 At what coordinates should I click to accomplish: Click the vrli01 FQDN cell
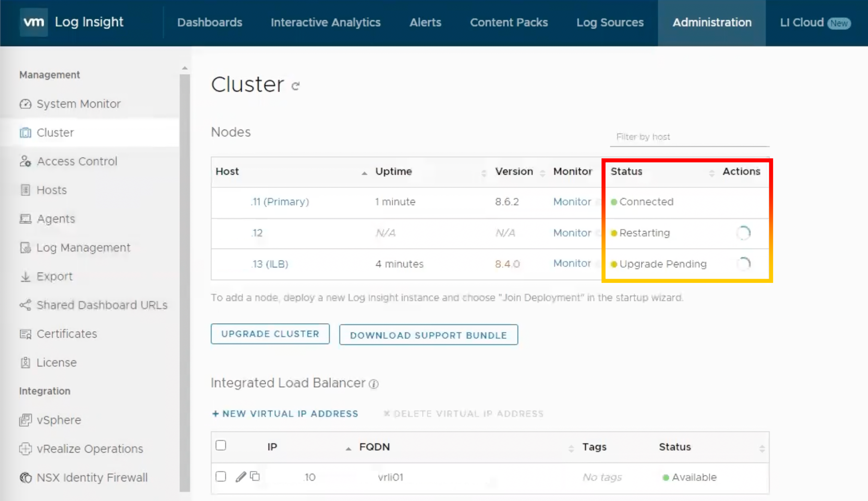(390, 477)
